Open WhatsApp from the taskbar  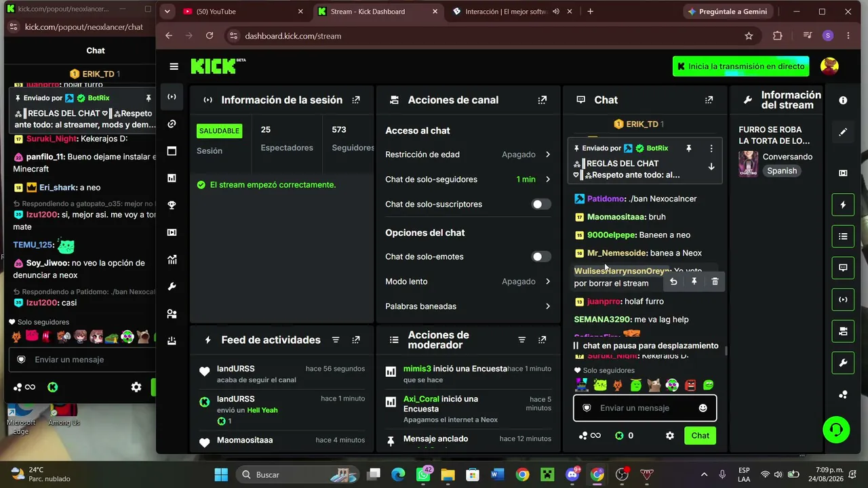[x=422, y=474]
